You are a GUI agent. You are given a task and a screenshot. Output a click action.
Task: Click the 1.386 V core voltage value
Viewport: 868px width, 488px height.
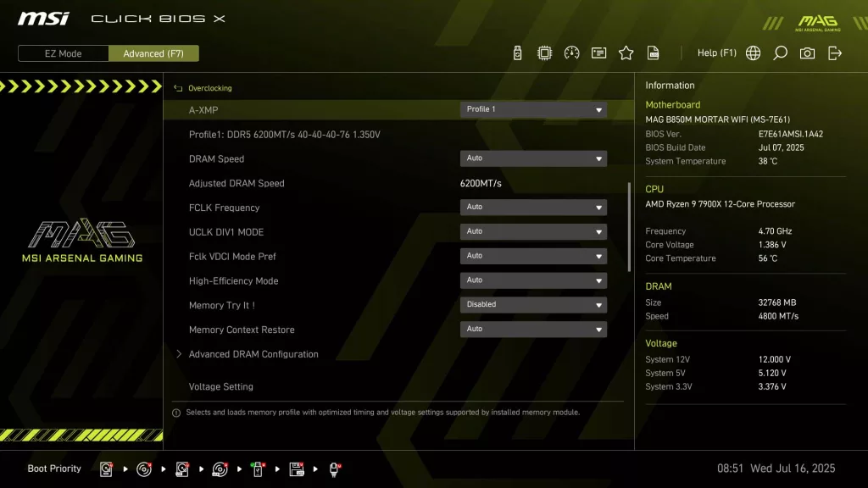[772, 245]
